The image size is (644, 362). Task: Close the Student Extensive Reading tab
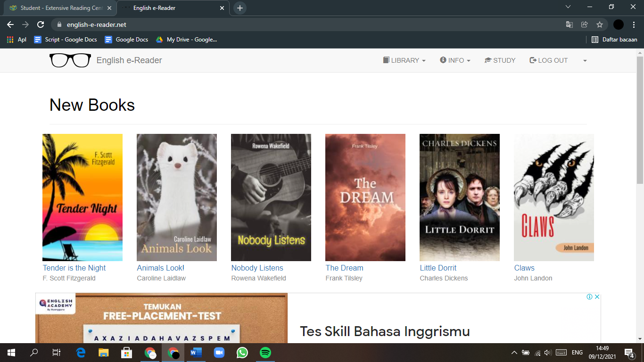pos(109,8)
